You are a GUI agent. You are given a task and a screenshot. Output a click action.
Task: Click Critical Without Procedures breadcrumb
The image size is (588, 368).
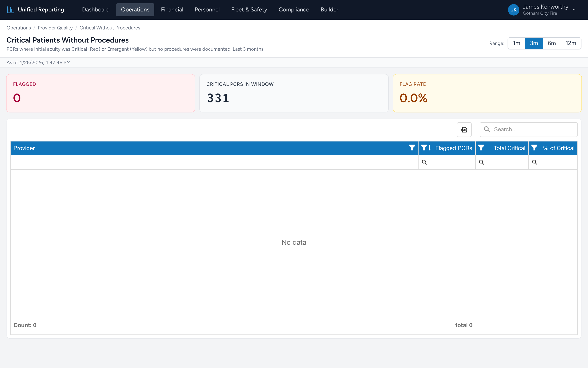coord(110,28)
